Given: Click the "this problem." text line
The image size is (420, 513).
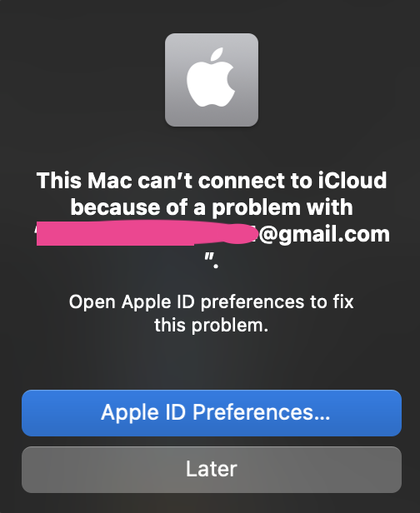Looking at the screenshot, I should coord(212,325).
